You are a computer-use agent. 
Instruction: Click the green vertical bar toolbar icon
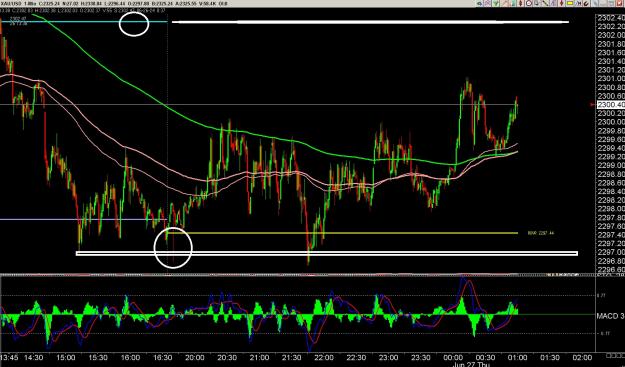coord(513,3)
